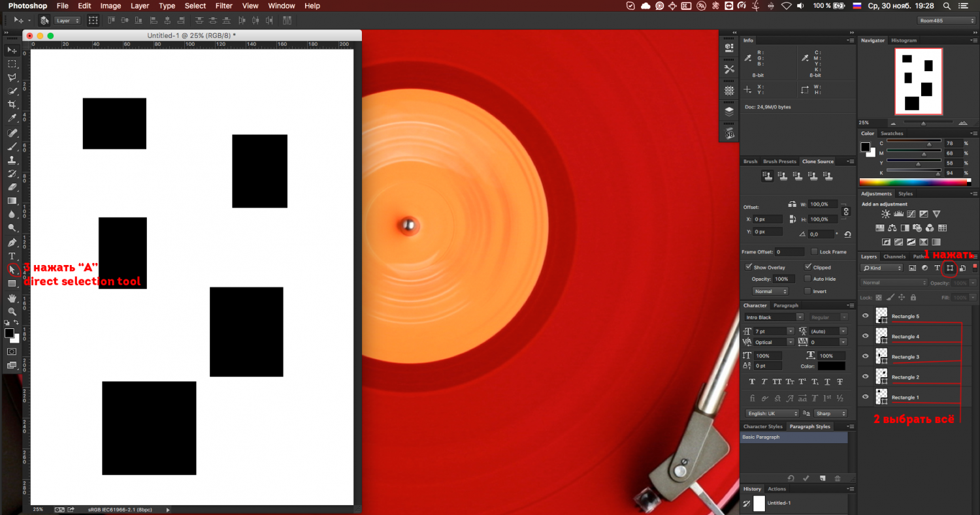Click the SB icon in collapsed panel dock
The image size is (980, 515).
click(x=729, y=133)
